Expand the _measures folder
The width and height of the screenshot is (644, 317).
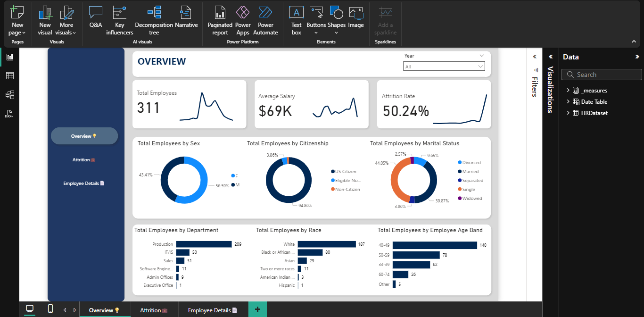tap(568, 91)
